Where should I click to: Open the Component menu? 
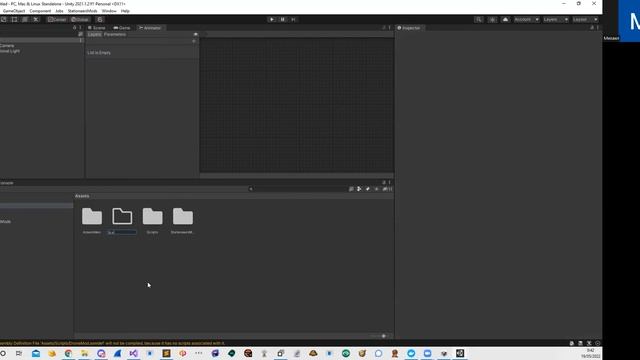[x=40, y=11]
